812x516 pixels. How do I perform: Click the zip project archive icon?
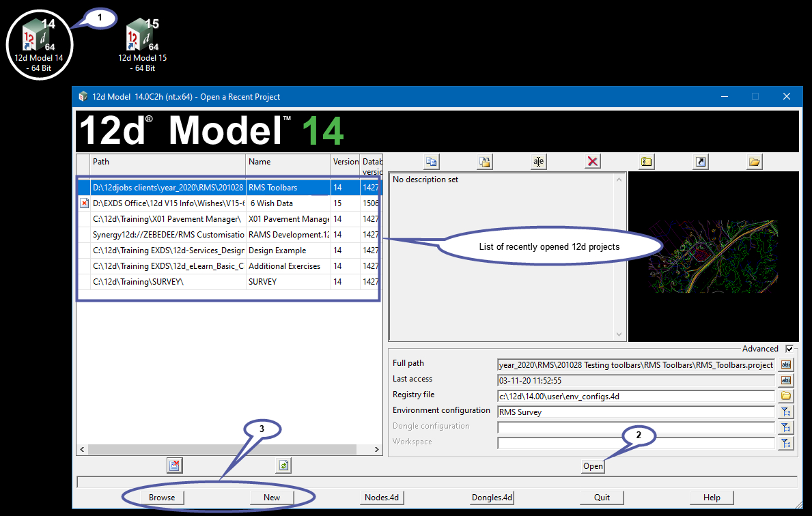[646, 162]
